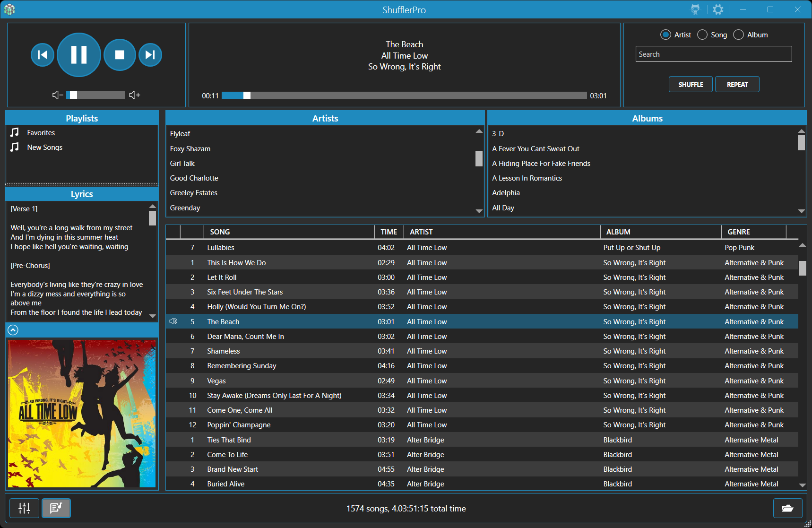The height and width of the screenshot is (528, 812).
Task: Click the SHUFFLE button
Action: pyautogui.click(x=691, y=85)
